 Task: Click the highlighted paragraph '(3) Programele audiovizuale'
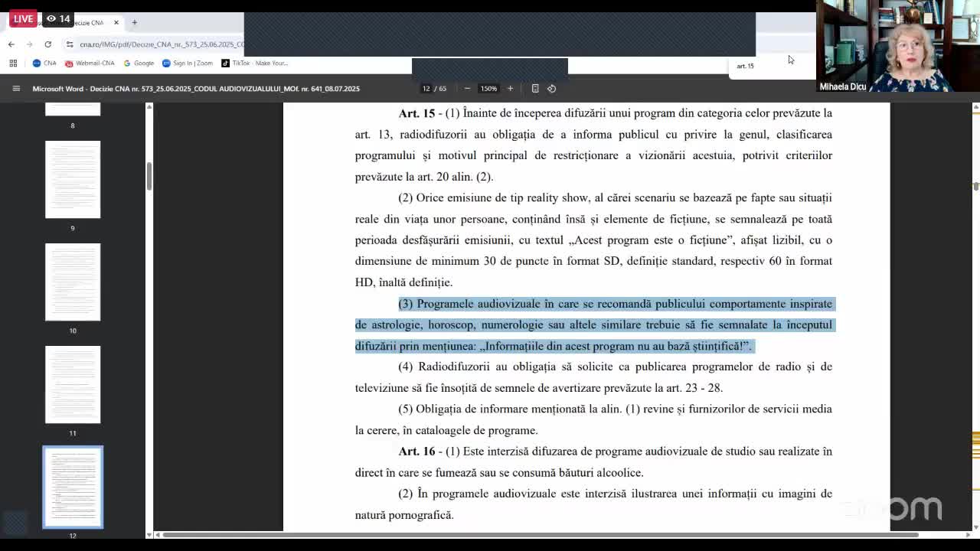pyautogui.click(x=593, y=325)
